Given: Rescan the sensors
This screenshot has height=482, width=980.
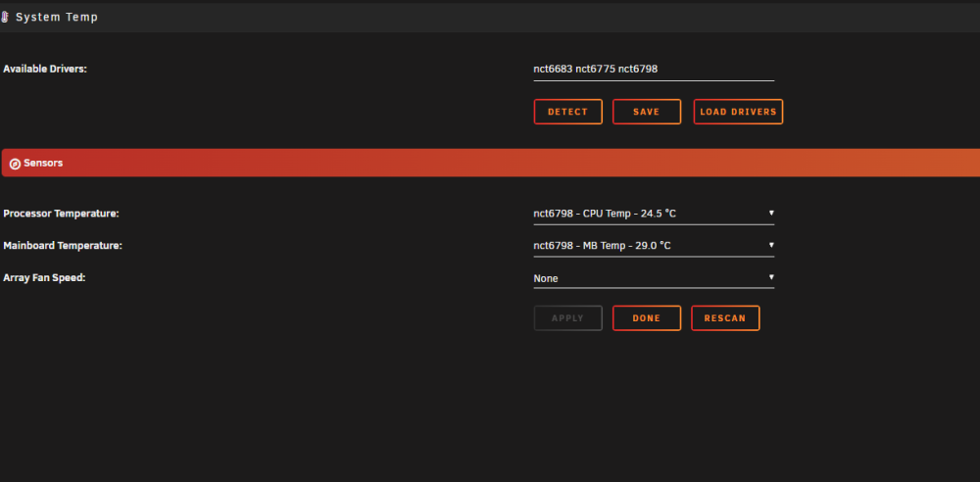Looking at the screenshot, I should (725, 318).
